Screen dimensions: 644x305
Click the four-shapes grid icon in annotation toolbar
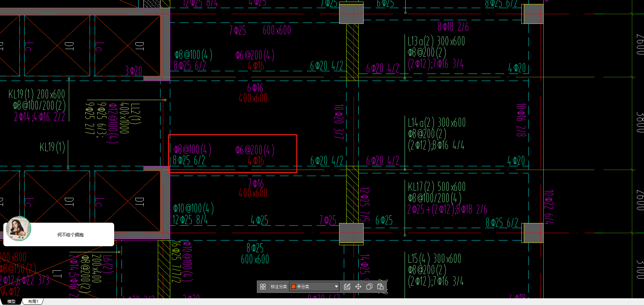click(x=263, y=287)
